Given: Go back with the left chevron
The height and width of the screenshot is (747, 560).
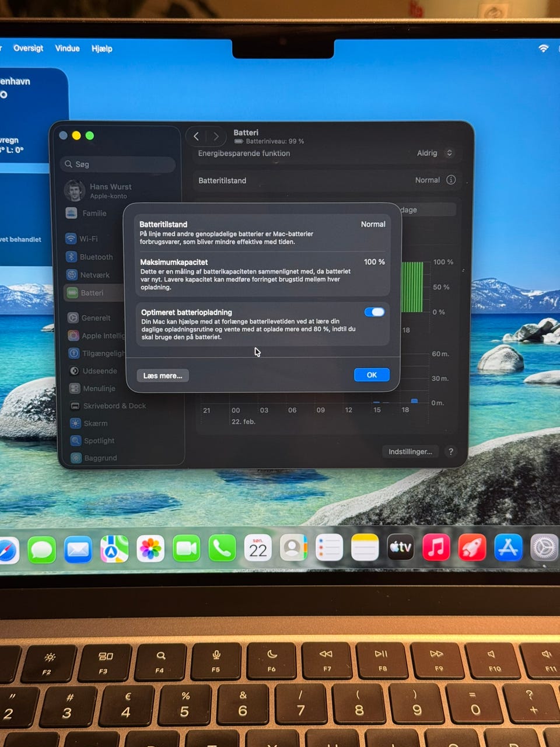Looking at the screenshot, I should pos(197,137).
